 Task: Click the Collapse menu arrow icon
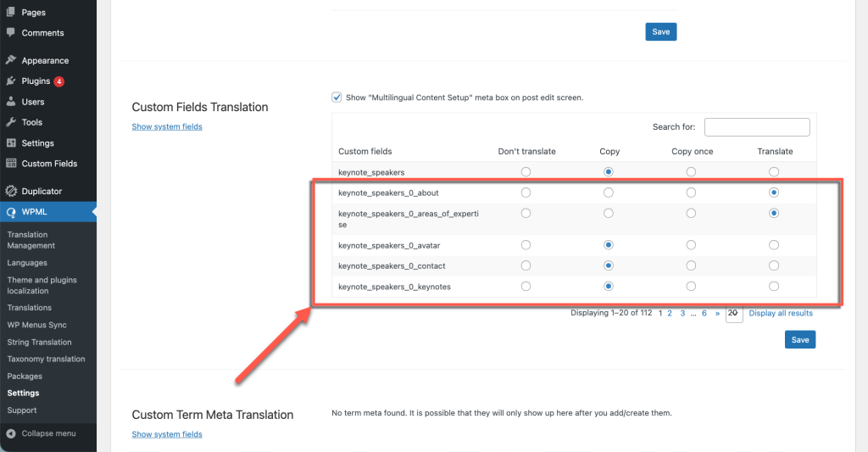pyautogui.click(x=10, y=433)
